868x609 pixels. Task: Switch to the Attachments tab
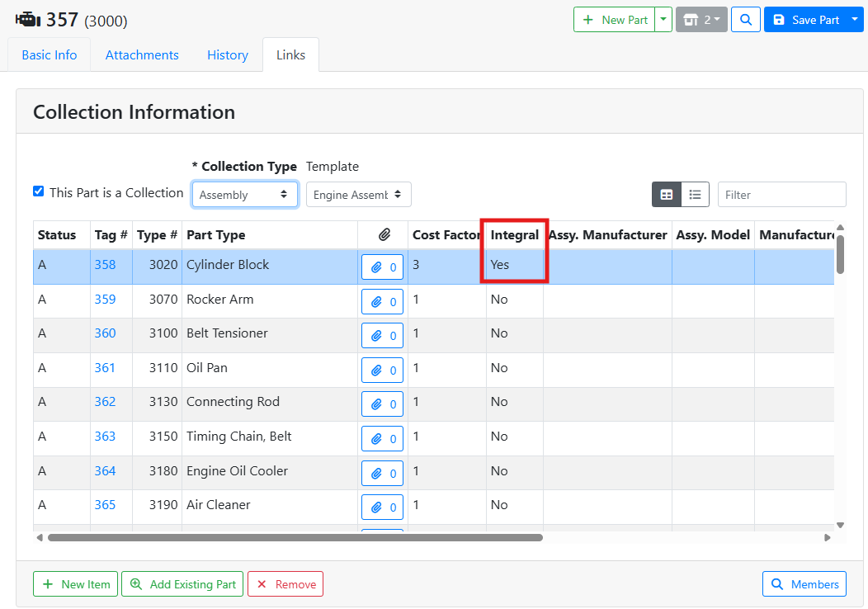[142, 55]
